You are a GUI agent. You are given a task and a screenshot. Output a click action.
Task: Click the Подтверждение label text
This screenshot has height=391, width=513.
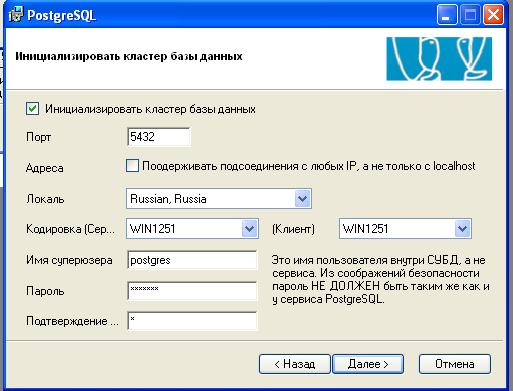click(x=72, y=321)
